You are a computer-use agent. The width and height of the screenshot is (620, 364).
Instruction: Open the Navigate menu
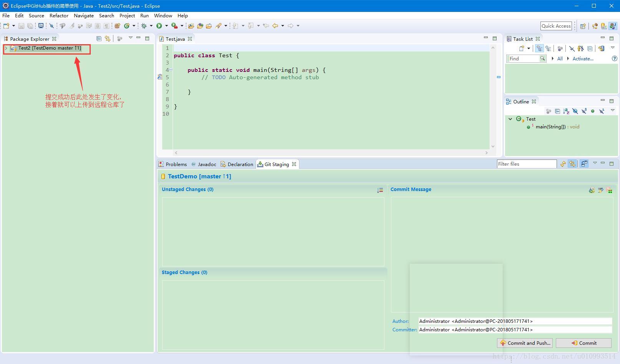pos(84,16)
